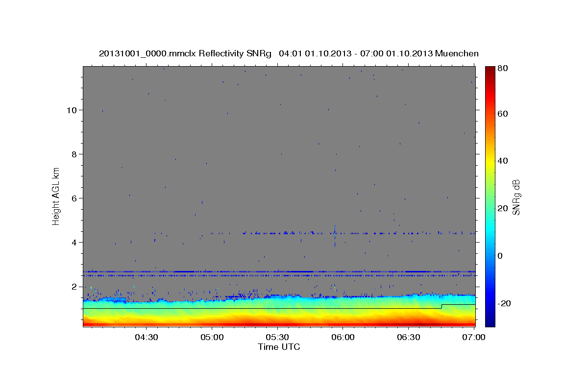The height and width of the screenshot is (392, 588).
Task: Click the 05:30 time tick label
Action: point(277,337)
